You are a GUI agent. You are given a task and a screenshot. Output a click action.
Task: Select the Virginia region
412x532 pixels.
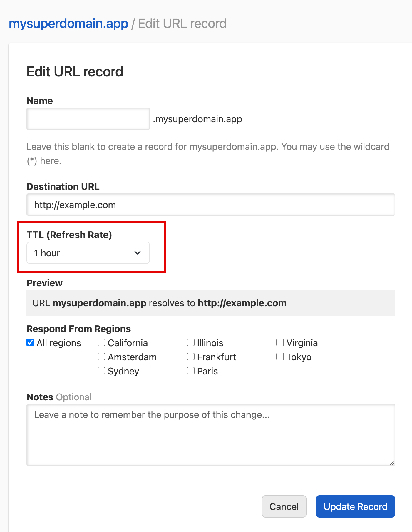click(279, 342)
